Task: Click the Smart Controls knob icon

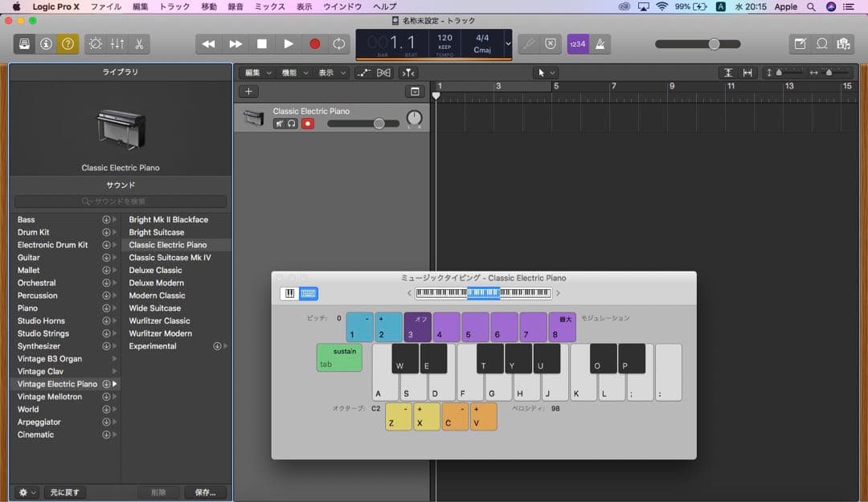Action: (x=96, y=44)
